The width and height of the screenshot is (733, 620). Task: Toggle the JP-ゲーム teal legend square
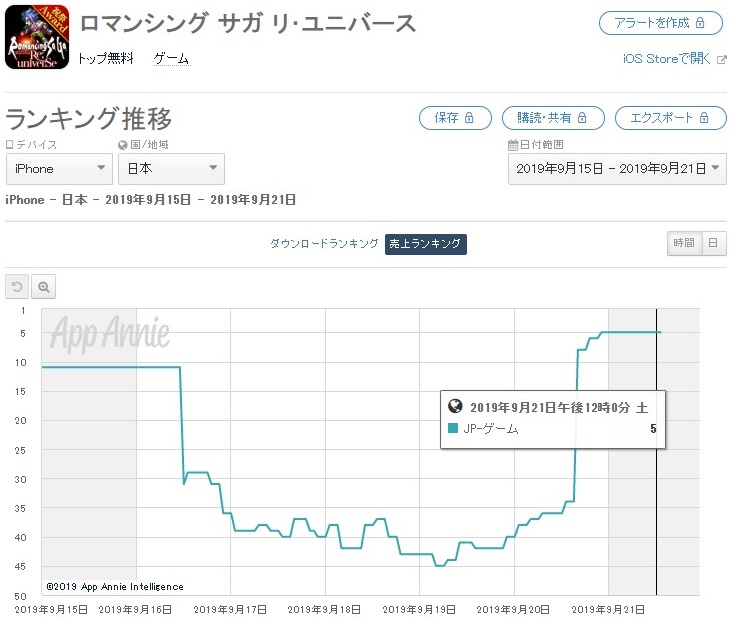pyautogui.click(x=453, y=428)
